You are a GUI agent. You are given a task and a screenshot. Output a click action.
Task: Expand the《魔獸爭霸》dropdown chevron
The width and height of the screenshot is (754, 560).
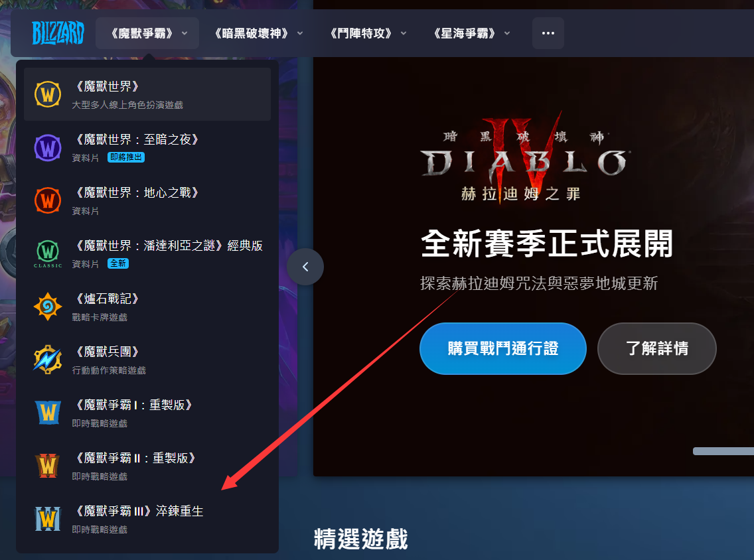click(x=185, y=34)
